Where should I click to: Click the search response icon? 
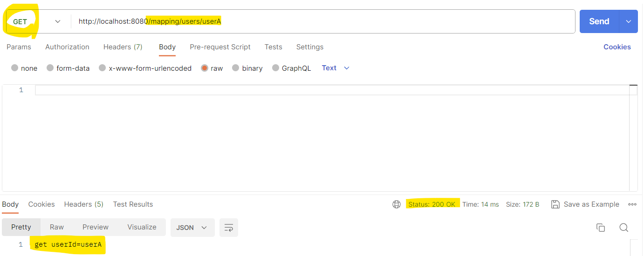624,228
